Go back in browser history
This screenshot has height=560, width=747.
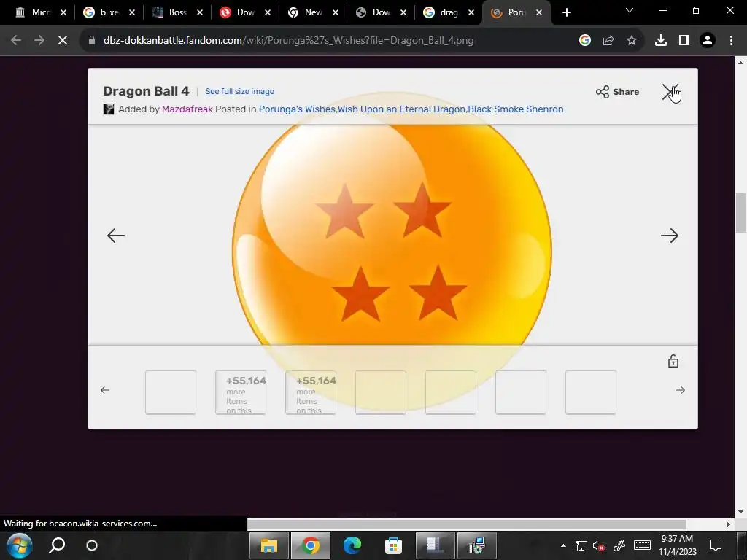[16, 41]
